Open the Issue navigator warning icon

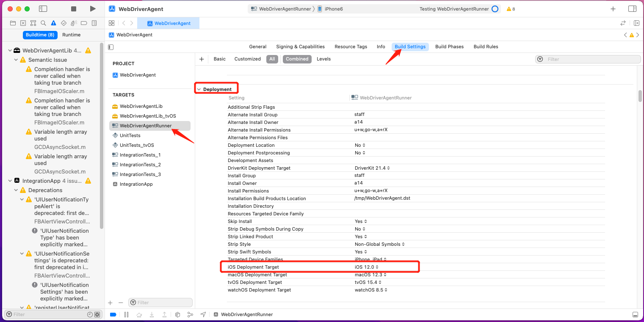53,23
